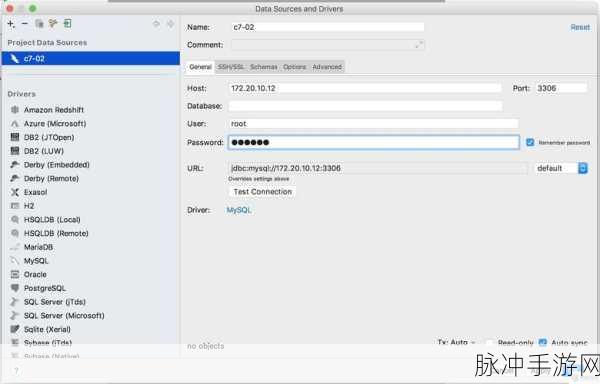Go back with the left arrow icon
Image resolution: width=600 pixels, height=384 pixels.
click(156, 24)
